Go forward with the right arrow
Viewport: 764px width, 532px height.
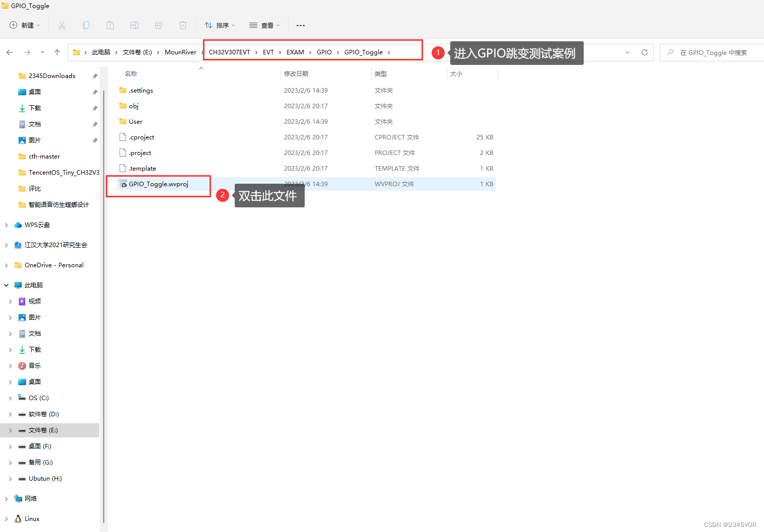pos(27,52)
